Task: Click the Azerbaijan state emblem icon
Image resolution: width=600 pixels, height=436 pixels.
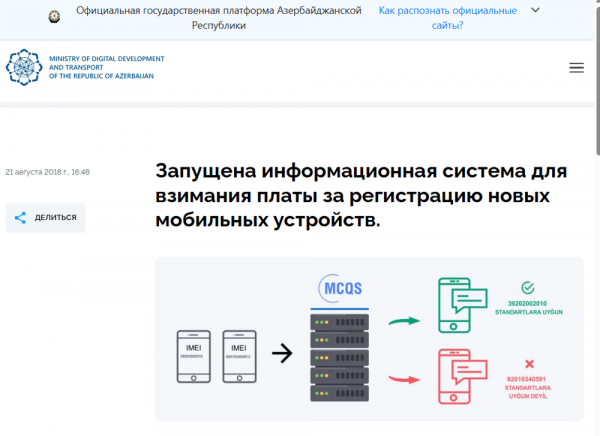Action: (54, 17)
